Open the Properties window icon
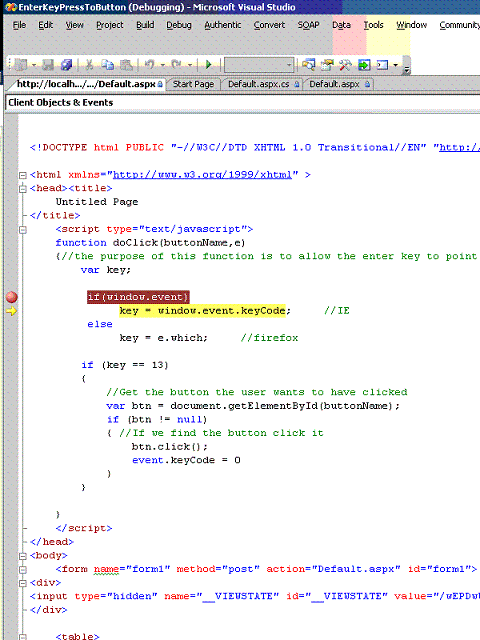The image size is (480, 640). 327,64
